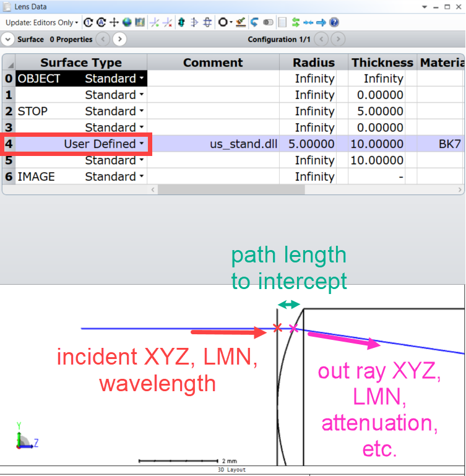
Task: Click the blue right arrow toolbar icon
Action: (x=321, y=22)
